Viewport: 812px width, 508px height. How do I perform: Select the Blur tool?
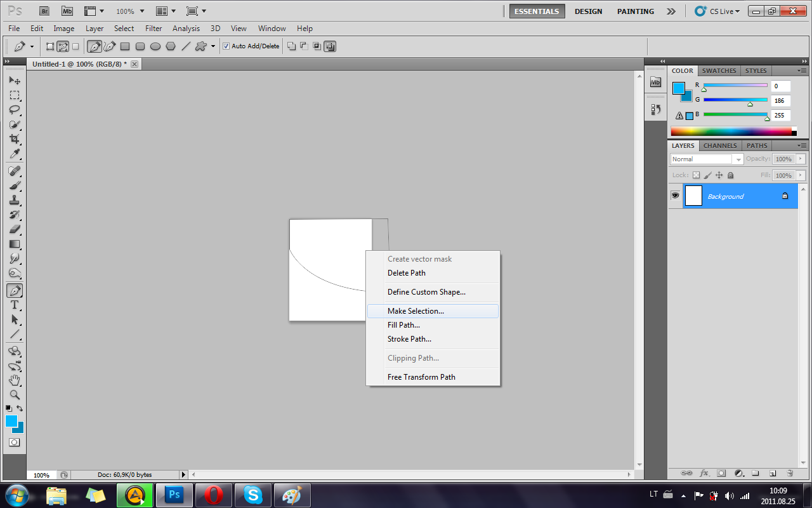click(x=15, y=258)
